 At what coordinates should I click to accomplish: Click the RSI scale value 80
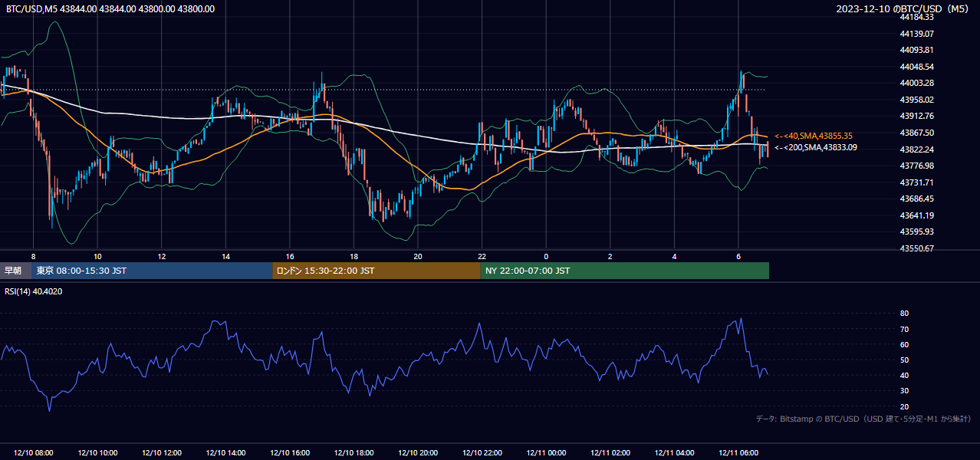click(904, 314)
